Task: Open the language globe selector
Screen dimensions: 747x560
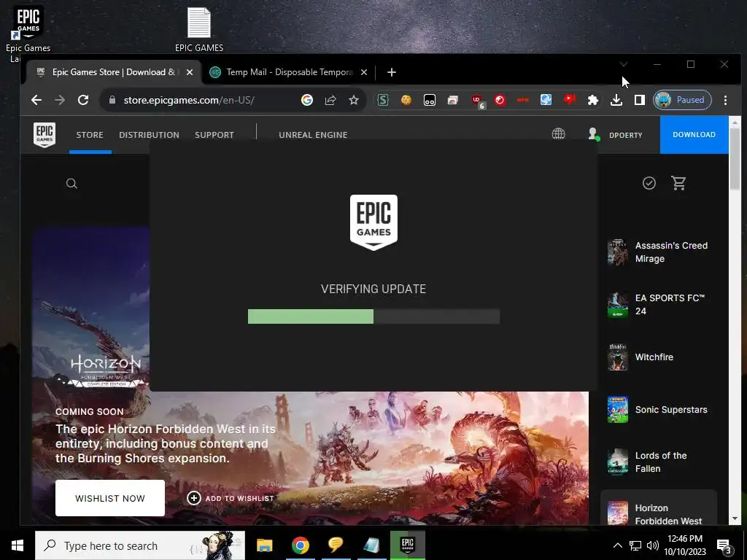Action: click(x=558, y=134)
